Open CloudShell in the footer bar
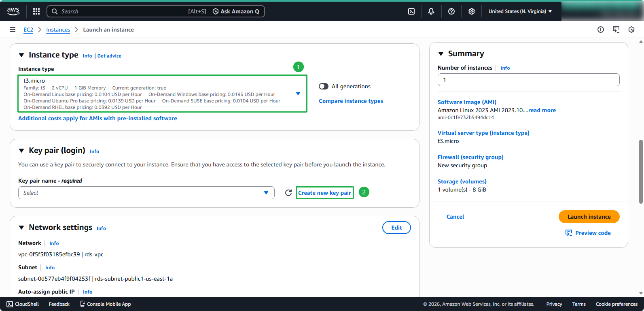 [x=23, y=304]
